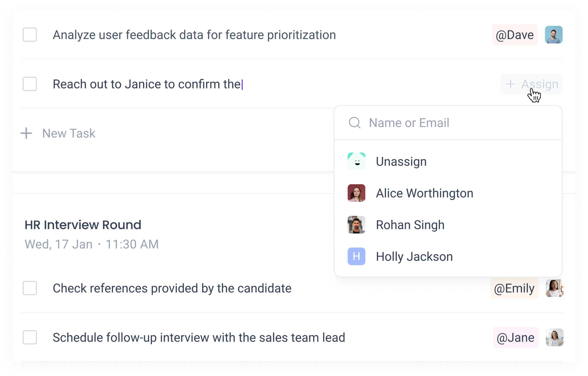588x376 pixels.
Task: Tick the sales team lead interview checkbox
Action: click(30, 337)
